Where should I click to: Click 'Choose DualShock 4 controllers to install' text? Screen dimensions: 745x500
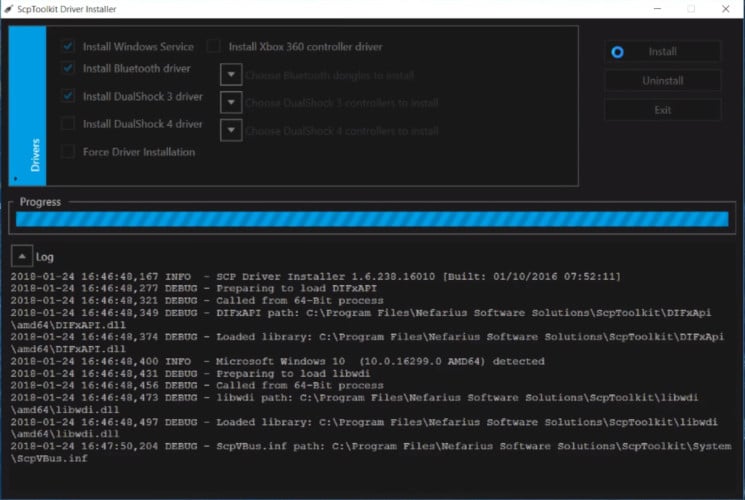coord(342,131)
